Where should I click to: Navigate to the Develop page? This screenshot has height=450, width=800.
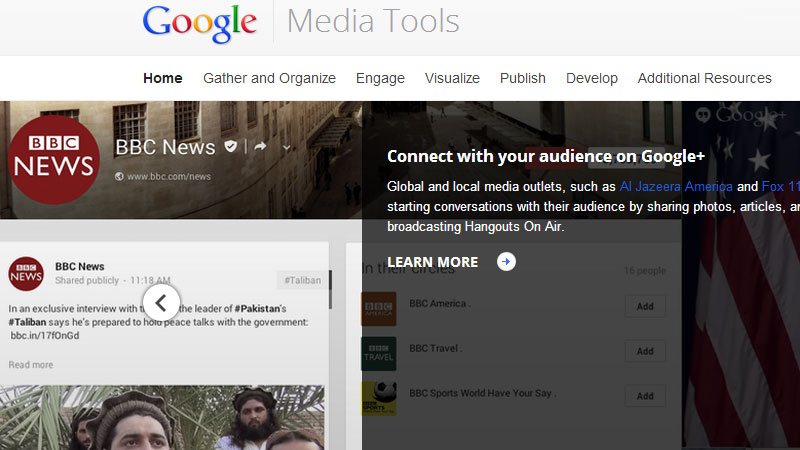click(x=592, y=78)
